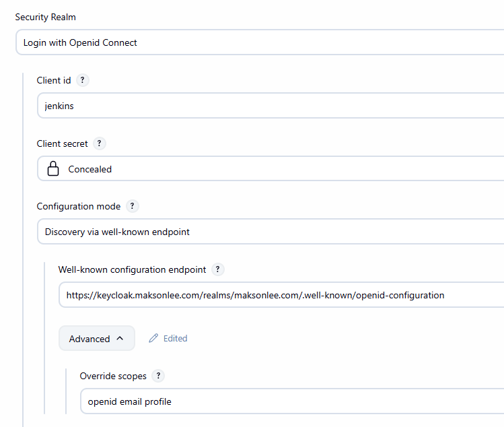
Task: Click the padlock icon beside Concealed
Action: (53, 169)
